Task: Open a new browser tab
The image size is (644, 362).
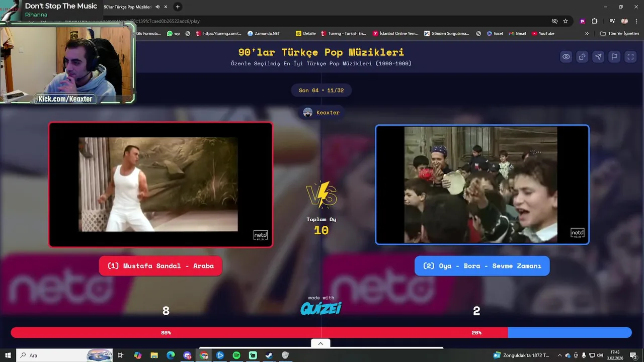Action: [178, 7]
